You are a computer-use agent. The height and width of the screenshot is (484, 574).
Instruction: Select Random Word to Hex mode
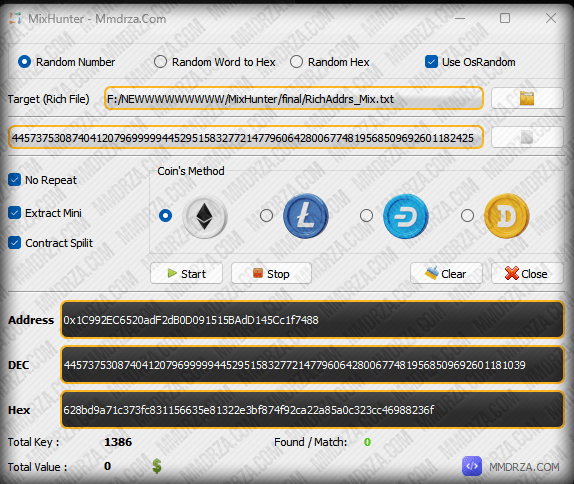pos(160,62)
